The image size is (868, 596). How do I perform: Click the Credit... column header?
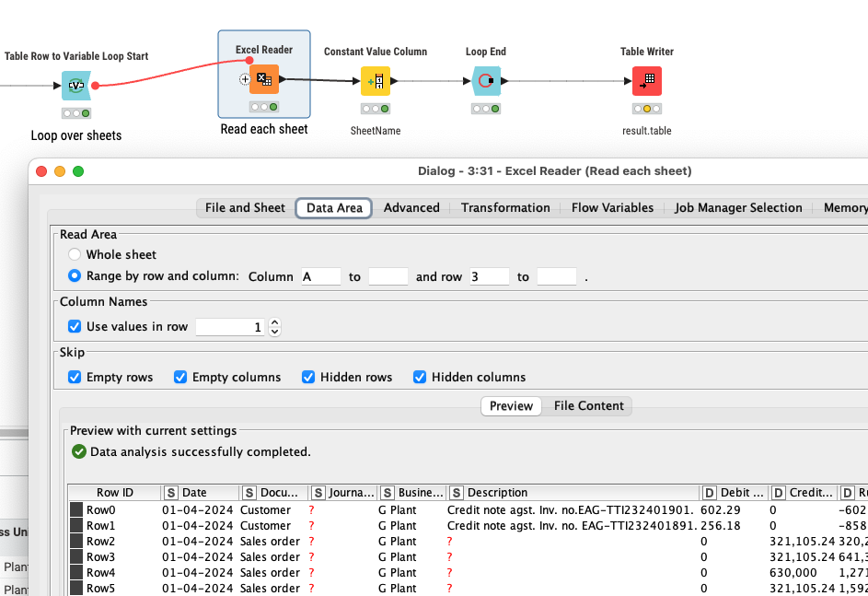tap(804, 493)
